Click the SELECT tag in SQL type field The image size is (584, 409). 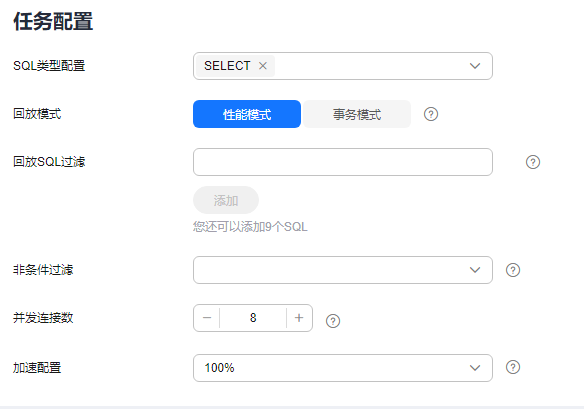(227, 66)
